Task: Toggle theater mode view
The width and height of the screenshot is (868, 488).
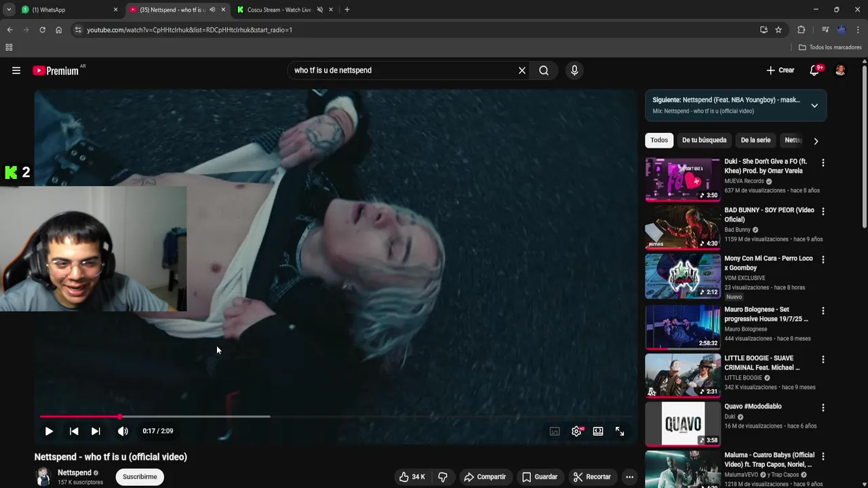Action: pyautogui.click(x=598, y=431)
